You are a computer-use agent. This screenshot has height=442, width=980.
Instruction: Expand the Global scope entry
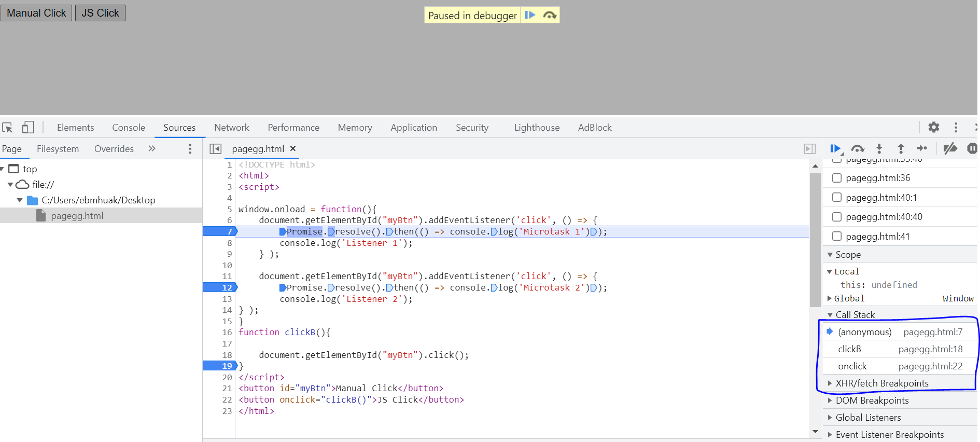pyautogui.click(x=830, y=298)
